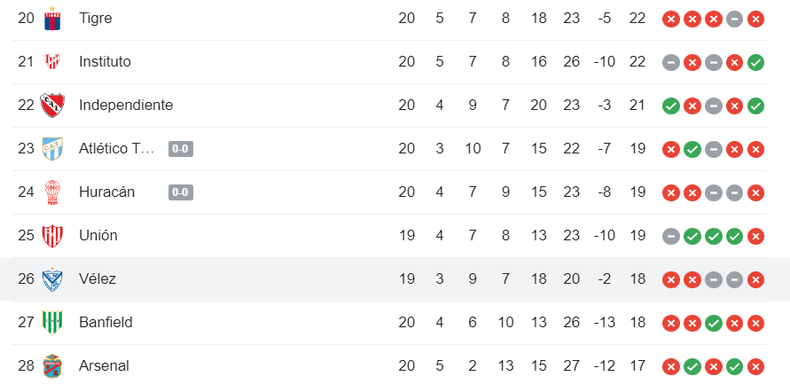Click the Tigre club crest
This screenshot has height=384, width=790.
click(52, 19)
